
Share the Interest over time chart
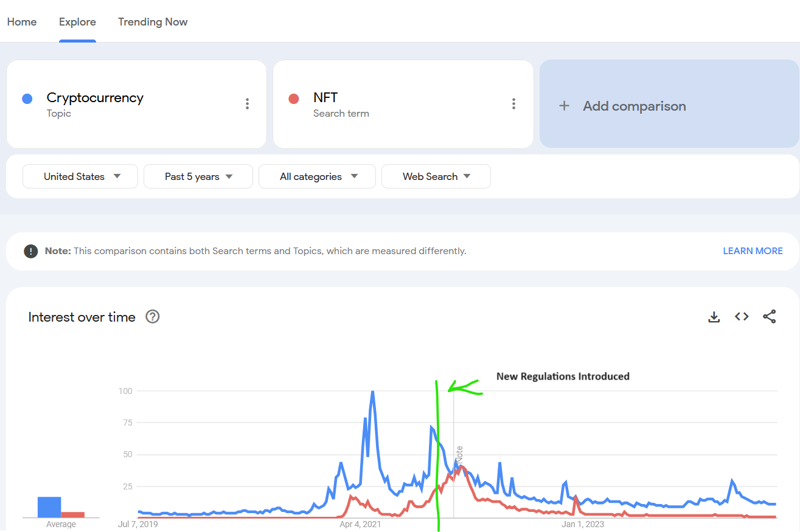coord(769,317)
